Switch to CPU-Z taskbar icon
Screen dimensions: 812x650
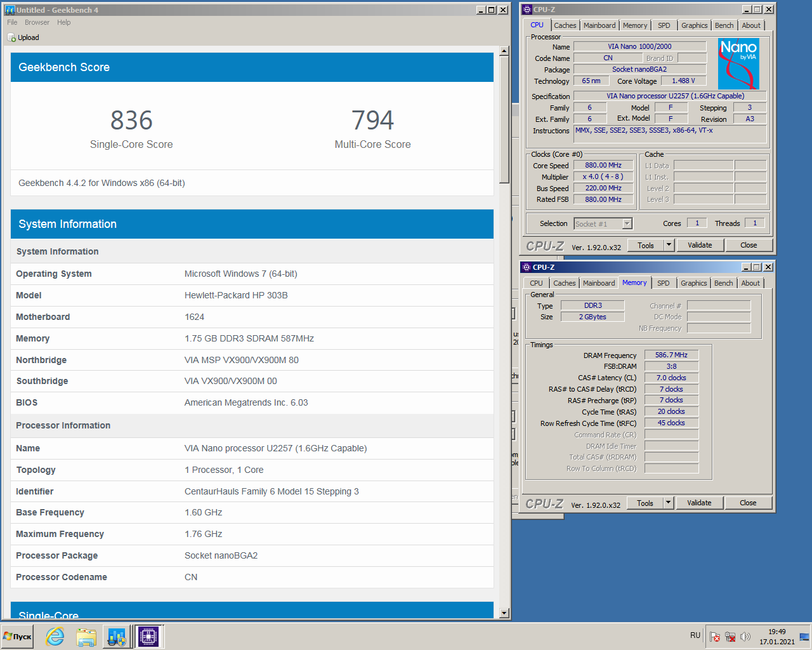pyautogui.click(x=148, y=637)
